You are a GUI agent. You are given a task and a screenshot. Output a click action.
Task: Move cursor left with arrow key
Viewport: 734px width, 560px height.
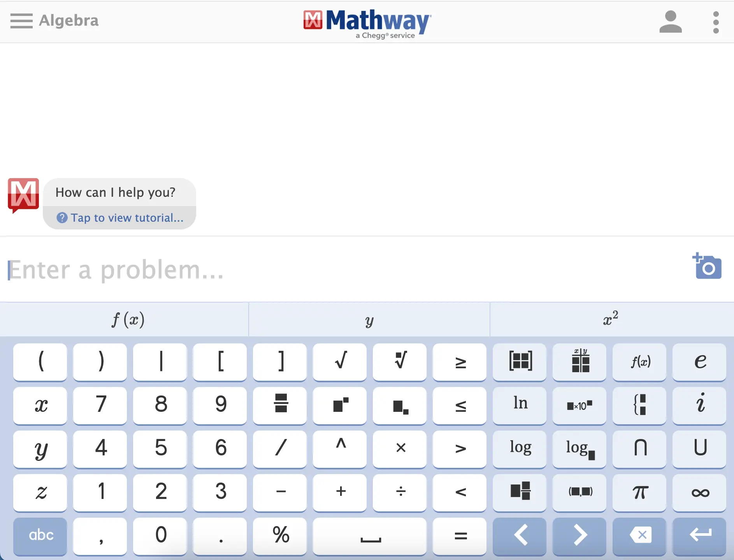tap(520, 536)
